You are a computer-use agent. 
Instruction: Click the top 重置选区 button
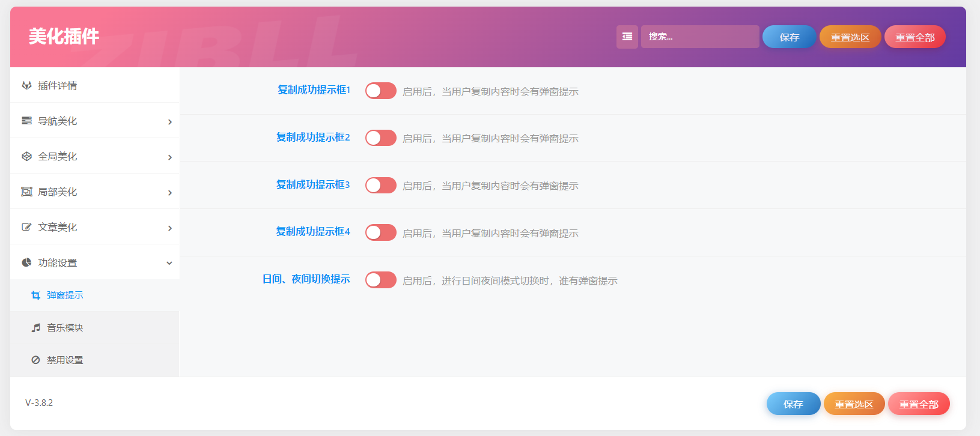[850, 37]
